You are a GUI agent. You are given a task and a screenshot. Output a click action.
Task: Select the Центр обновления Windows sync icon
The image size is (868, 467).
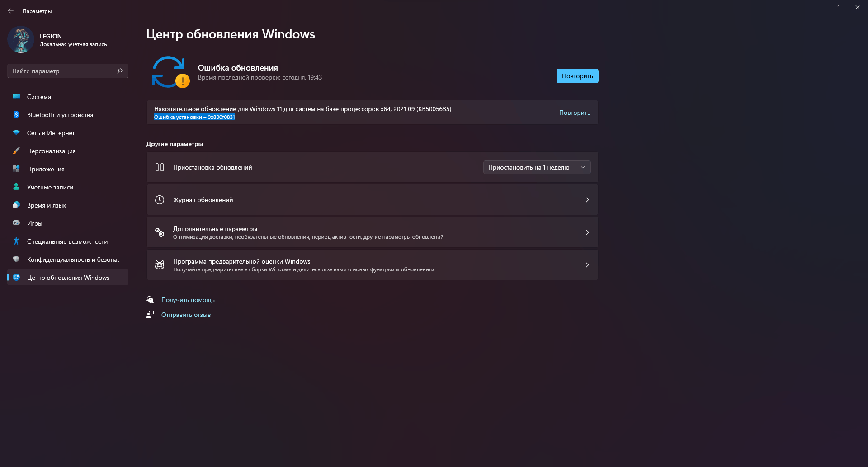[x=16, y=277]
